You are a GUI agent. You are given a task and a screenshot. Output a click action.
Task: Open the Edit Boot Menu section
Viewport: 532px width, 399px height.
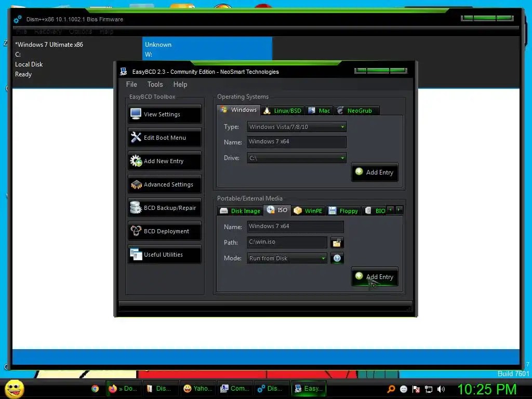(x=165, y=138)
